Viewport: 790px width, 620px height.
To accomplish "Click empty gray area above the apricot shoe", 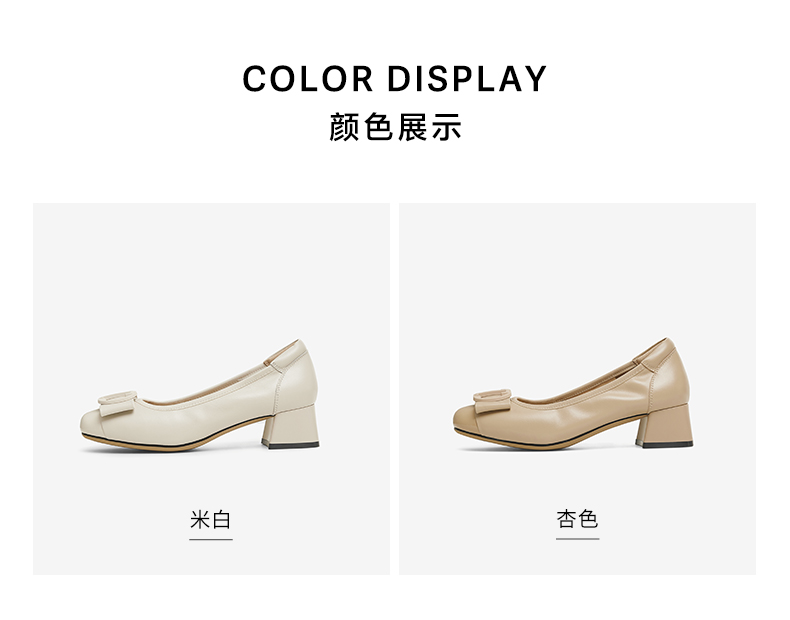I will tap(577, 267).
